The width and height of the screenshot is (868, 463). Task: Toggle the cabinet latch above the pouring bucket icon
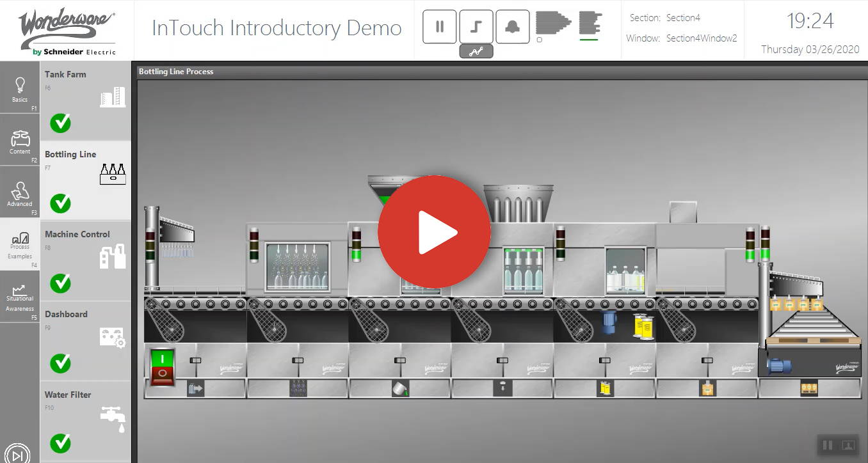(x=400, y=361)
